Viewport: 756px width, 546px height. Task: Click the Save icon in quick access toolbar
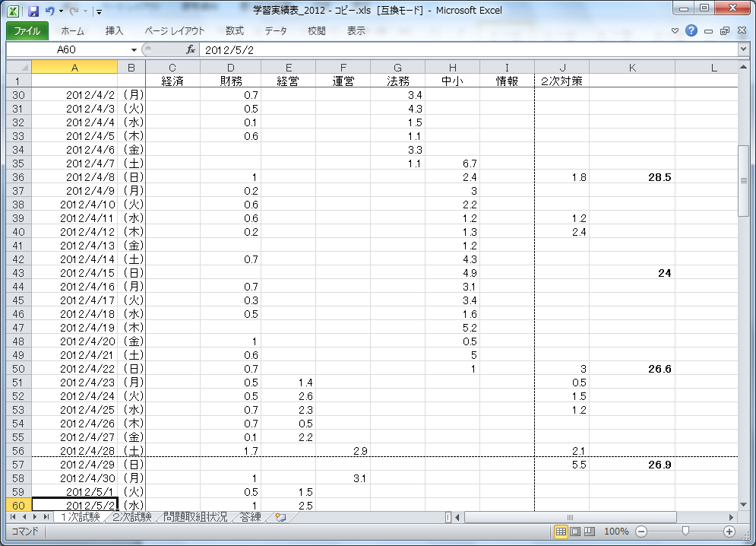coord(33,11)
